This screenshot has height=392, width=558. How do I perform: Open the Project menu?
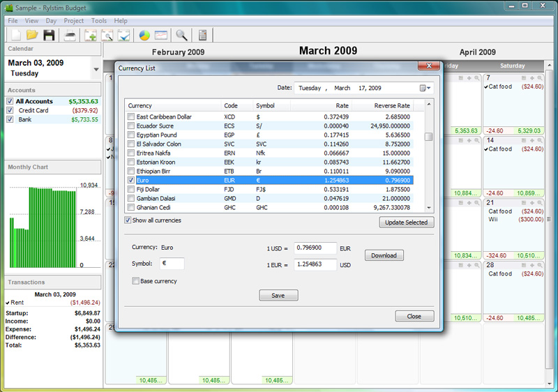[x=73, y=21]
